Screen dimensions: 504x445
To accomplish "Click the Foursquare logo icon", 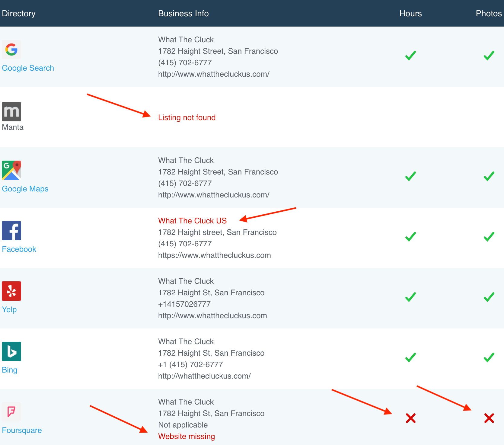I will click(11, 412).
